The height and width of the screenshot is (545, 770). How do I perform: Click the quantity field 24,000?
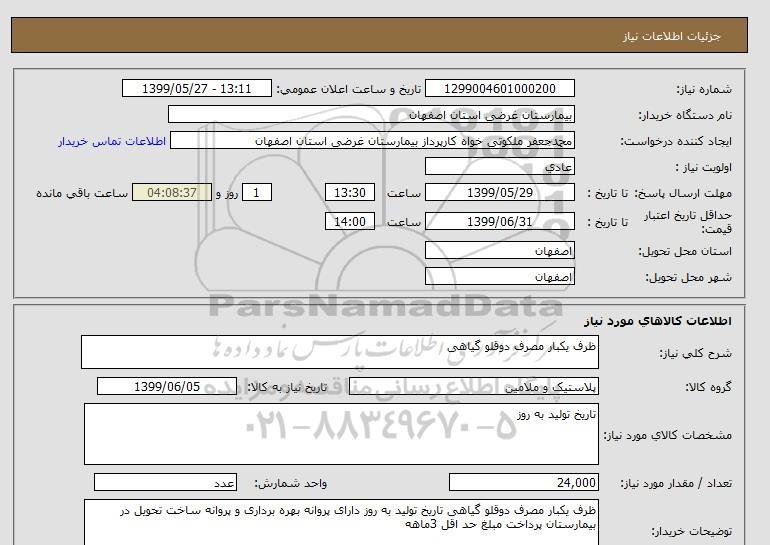pos(524,482)
